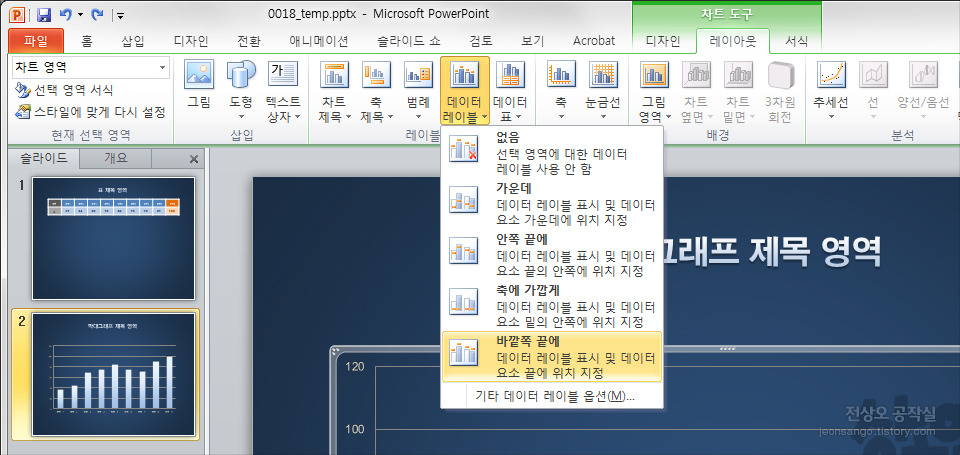960x455 pixels.
Task: Open the 파일 tab
Action: (36, 41)
